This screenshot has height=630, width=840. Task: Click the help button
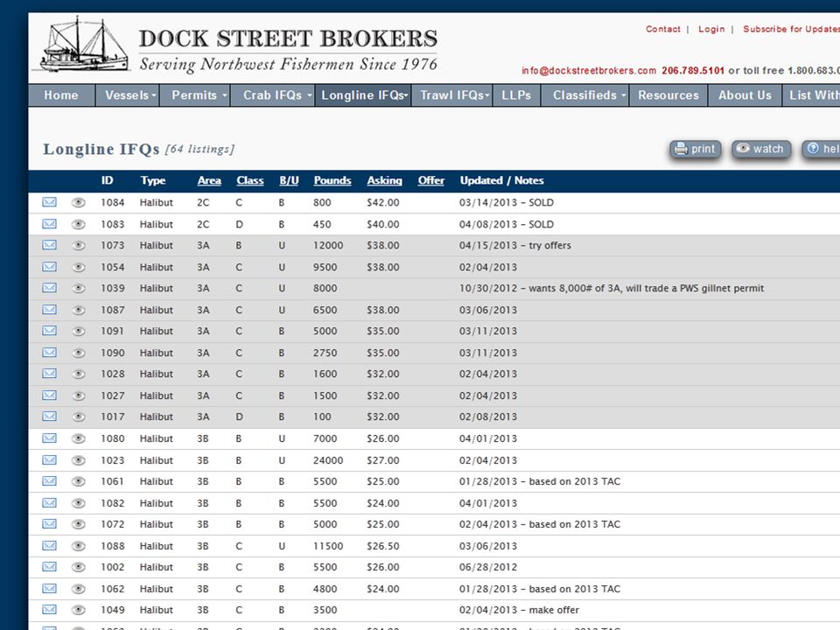pyautogui.click(x=821, y=149)
